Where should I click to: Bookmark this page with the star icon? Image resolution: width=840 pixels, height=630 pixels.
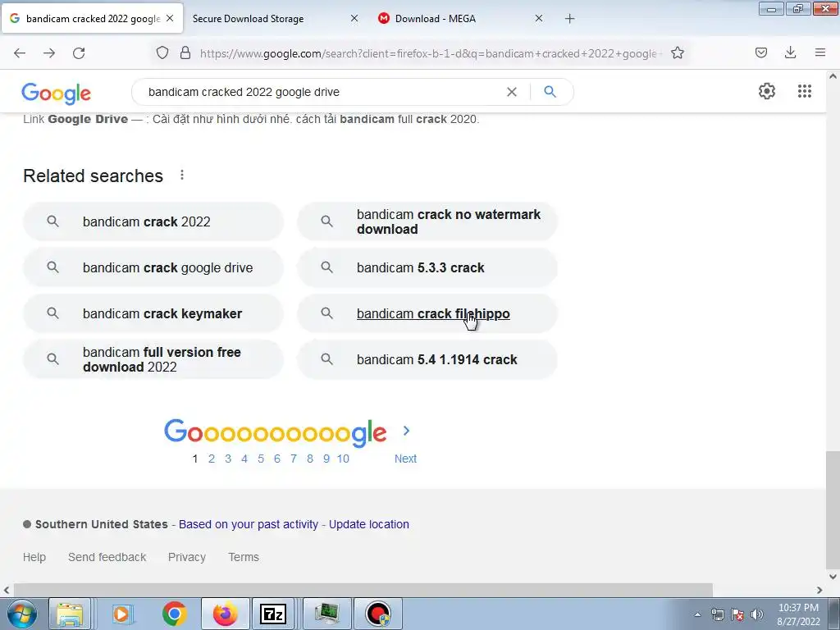[677, 52]
